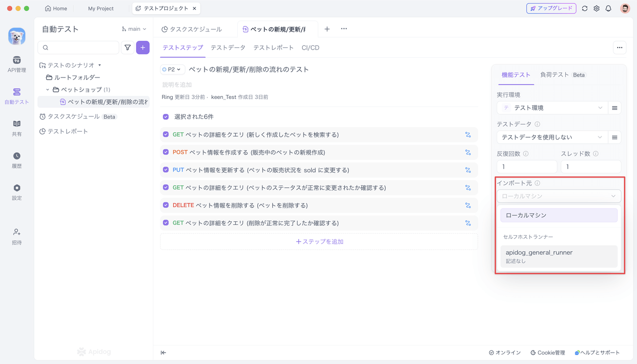Switch to 機能テスト tab
Image resolution: width=637 pixels, height=364 pixels.
pos(516,75)
